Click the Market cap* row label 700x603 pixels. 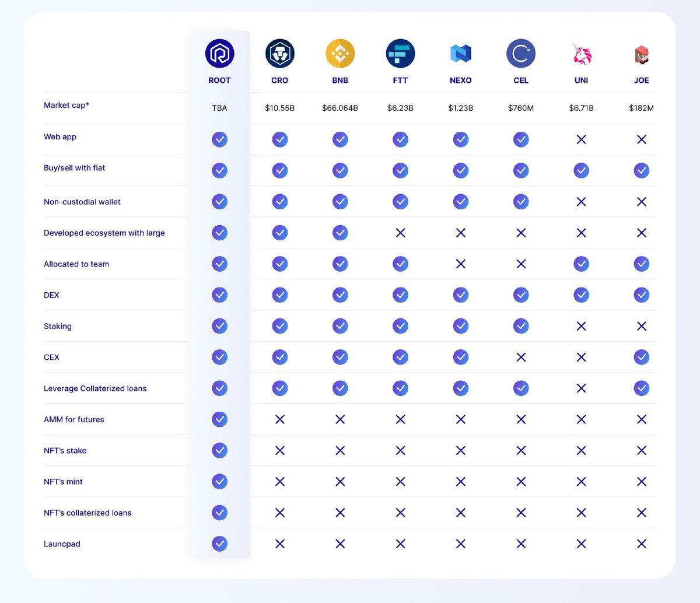[66, 106]
